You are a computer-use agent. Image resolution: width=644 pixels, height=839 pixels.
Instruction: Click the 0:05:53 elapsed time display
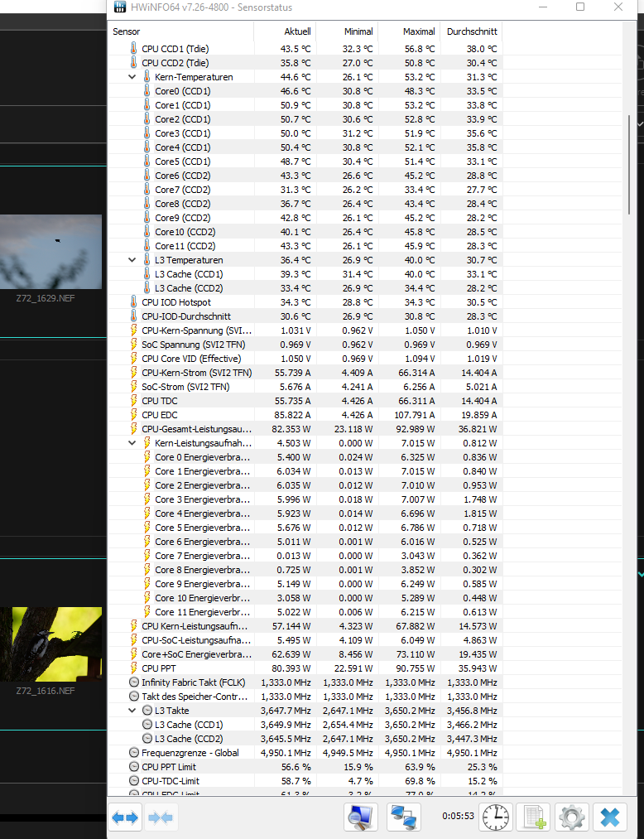[x=458, y=816]
